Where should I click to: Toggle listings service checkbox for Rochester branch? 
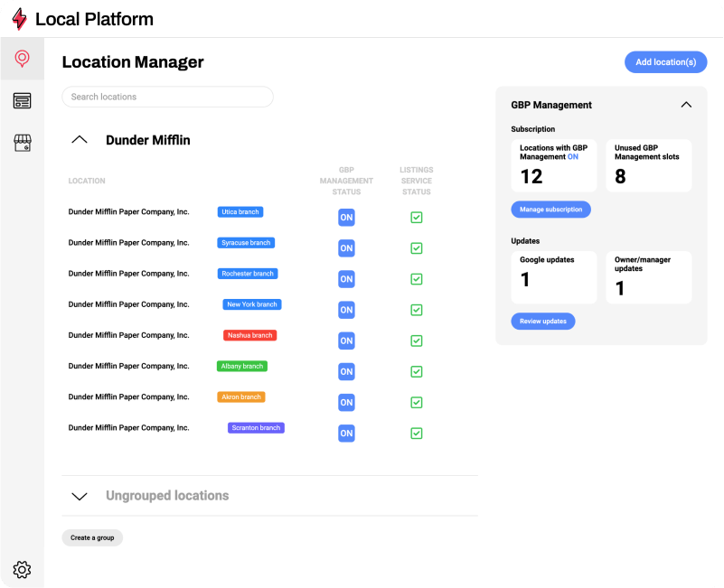[417, 279]
